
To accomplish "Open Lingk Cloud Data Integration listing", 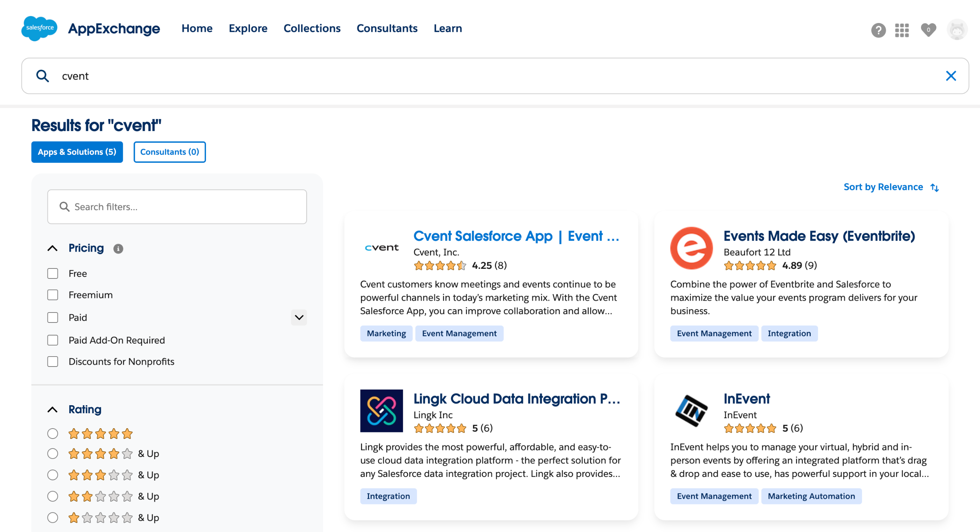I will pyautogui.click(x=517, y=399).
